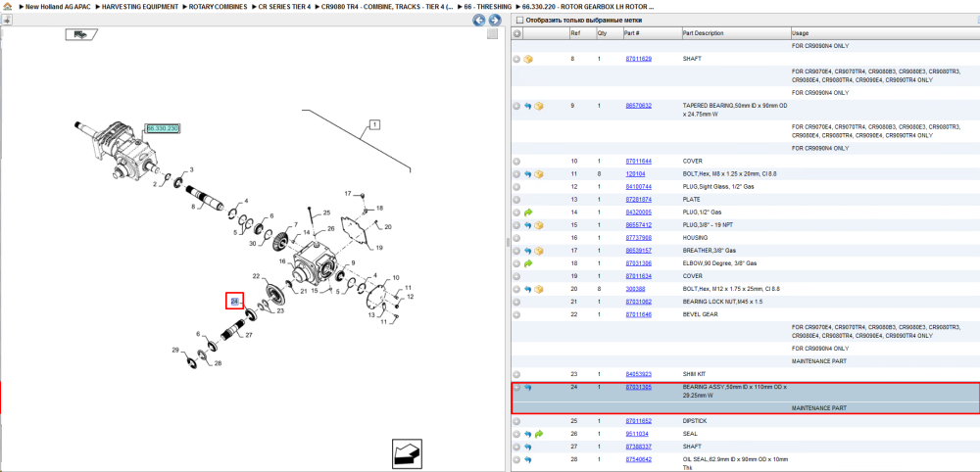Add COVER ref 10 with plus icon
This screenshot has height=472, width=980.
pos(516,161)
